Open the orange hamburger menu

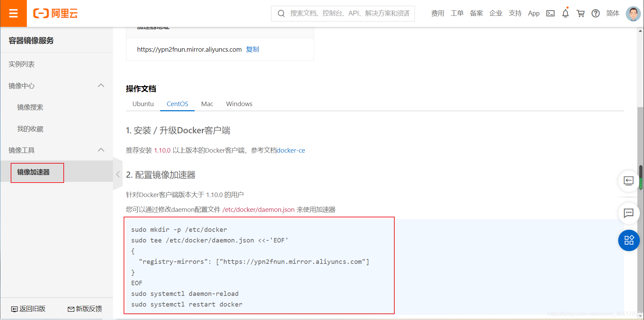13,13
